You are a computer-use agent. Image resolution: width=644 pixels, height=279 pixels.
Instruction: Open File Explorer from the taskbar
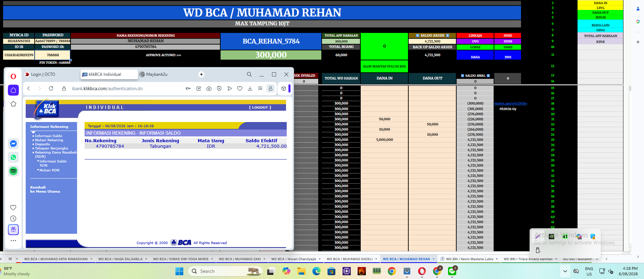[x=301, y=271]
